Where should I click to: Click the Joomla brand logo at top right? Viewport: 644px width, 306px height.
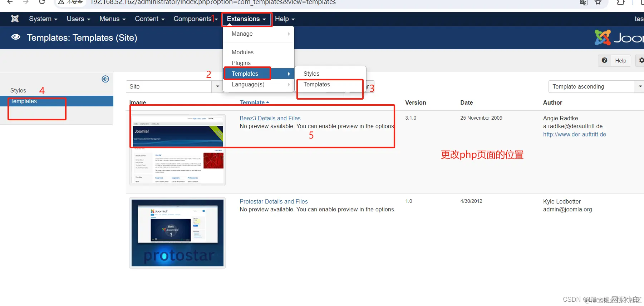pos(619,37)
